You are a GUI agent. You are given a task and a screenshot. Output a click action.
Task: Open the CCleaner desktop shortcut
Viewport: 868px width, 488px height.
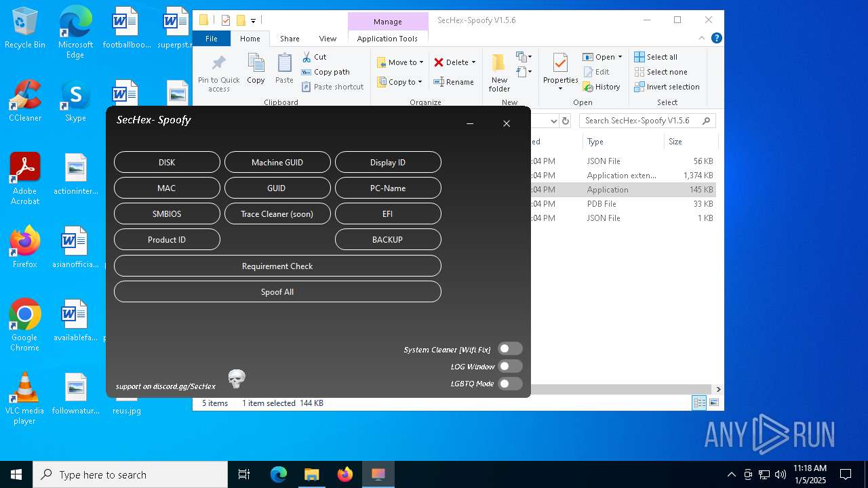[25, 101]
